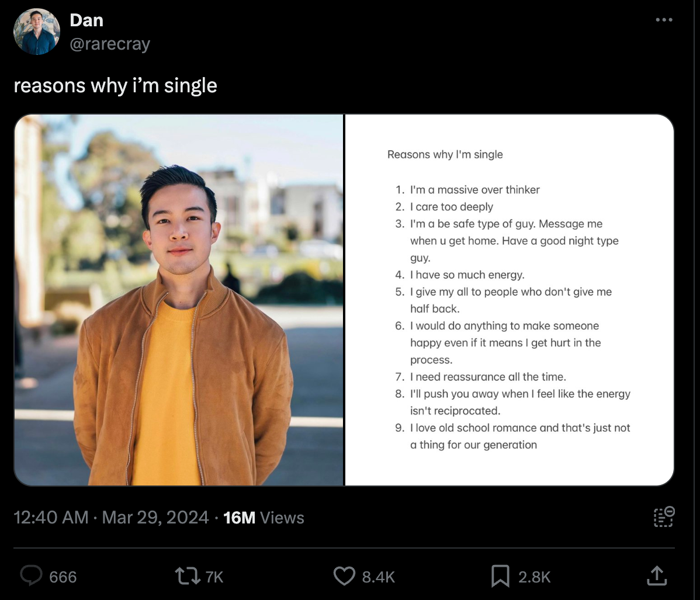The image size is (700, 600).
Task: Click the 8.4K likes count
Action: click(378, 577)
